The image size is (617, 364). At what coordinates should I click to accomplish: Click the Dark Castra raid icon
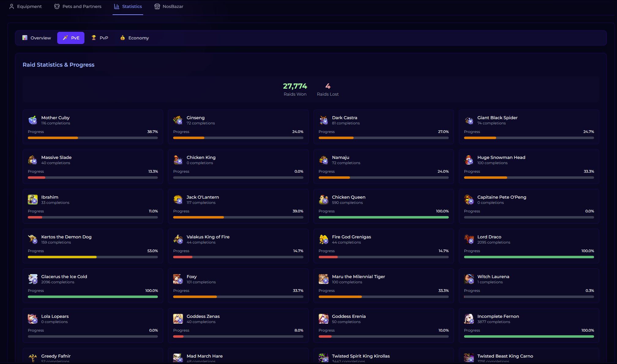point(323,120)
